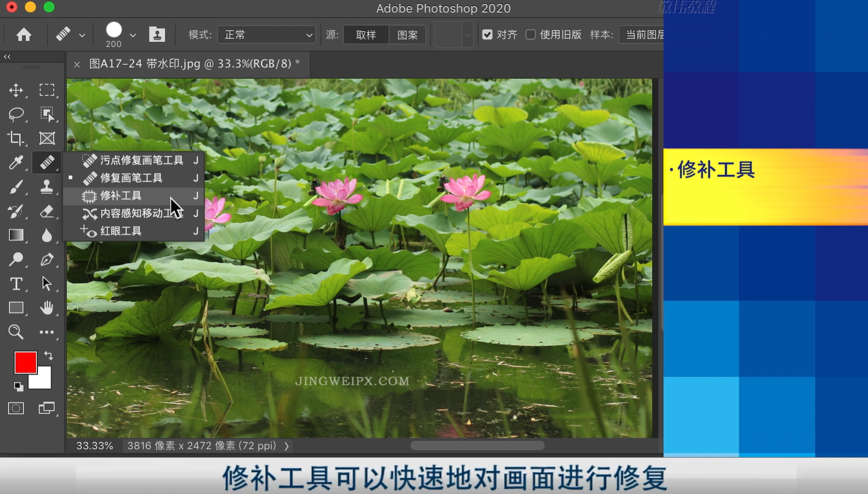Select the Path Selection tool

coord(47,284)
